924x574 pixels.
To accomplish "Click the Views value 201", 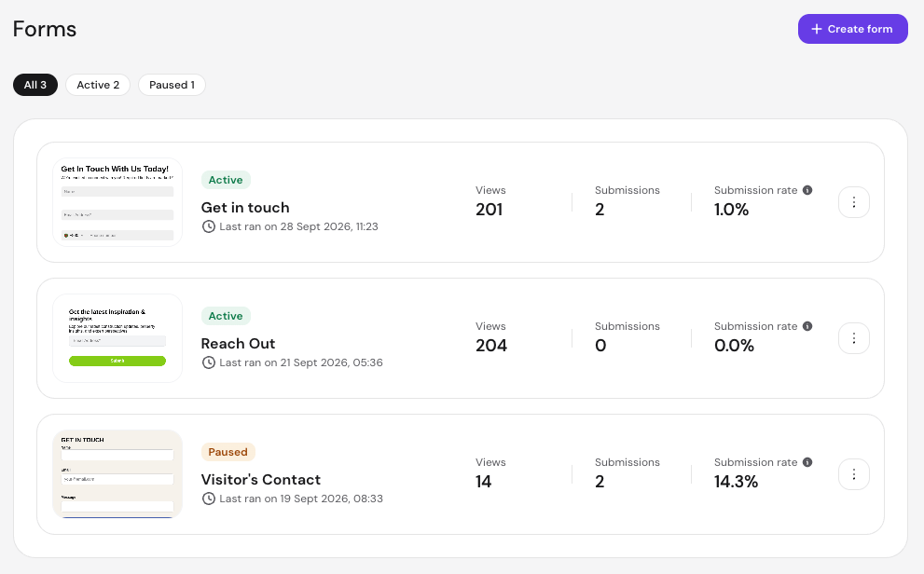I will (x=490, y=210).
